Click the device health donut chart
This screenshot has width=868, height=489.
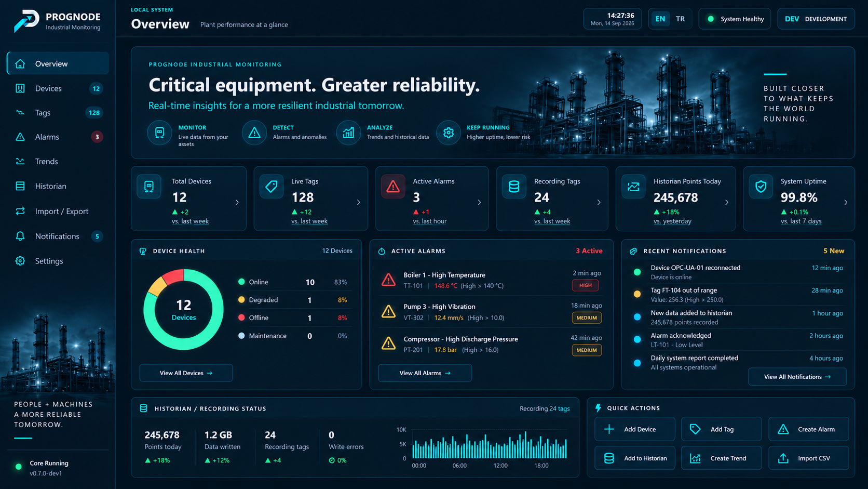coord(183,310)
